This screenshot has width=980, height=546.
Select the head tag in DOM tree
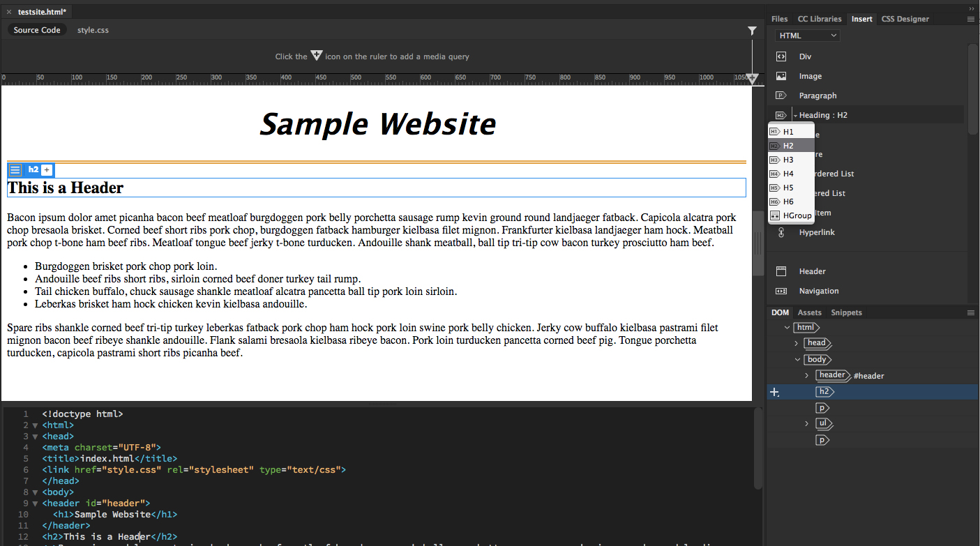tap(817, 343)
